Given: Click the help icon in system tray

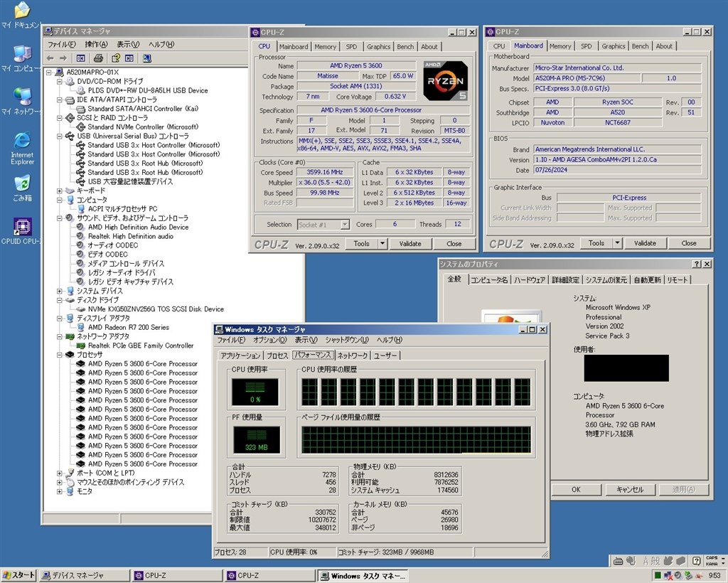Looking at the screenshot, I should (696, 561).
